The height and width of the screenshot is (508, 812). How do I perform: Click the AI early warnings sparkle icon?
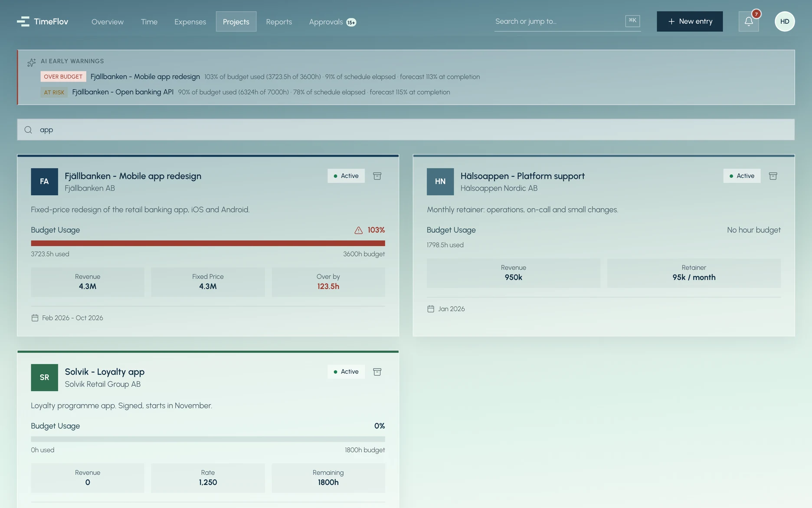(31, 63)
